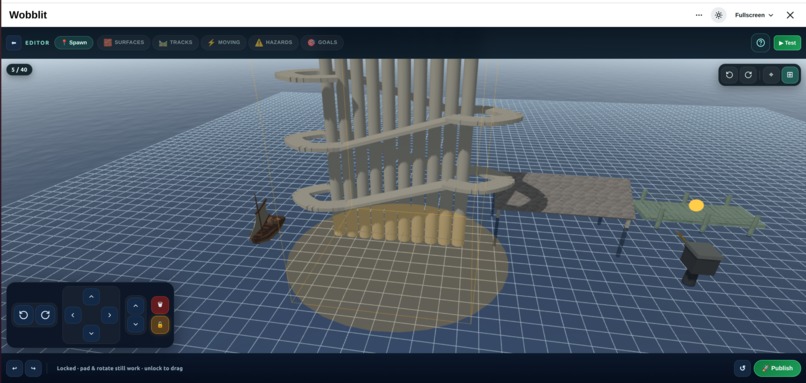Open the TRACKS category
This screenshot has width=806, height=383.
click(175, 43)
